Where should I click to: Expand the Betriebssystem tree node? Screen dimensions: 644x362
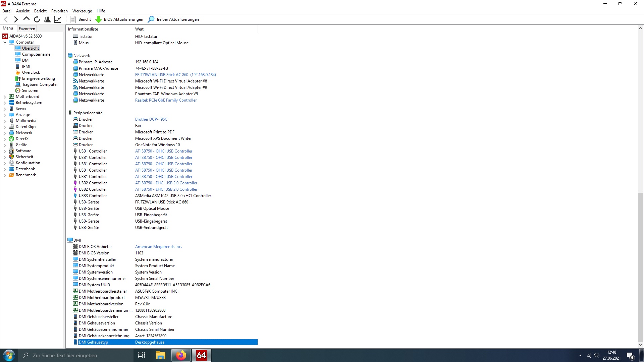[5, 103]
